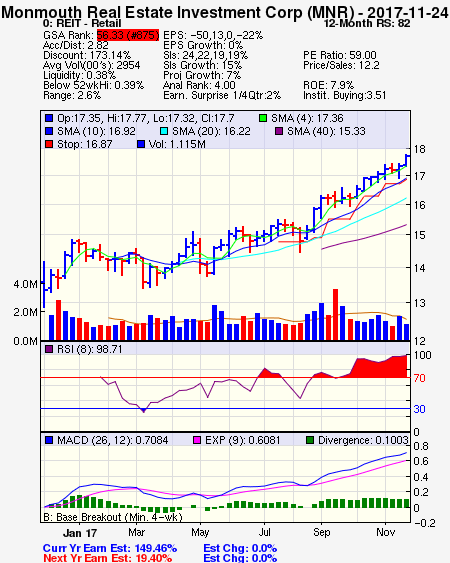Click the green SMA (4) legend swatch
450x563 pixels.
pos(263,118)
